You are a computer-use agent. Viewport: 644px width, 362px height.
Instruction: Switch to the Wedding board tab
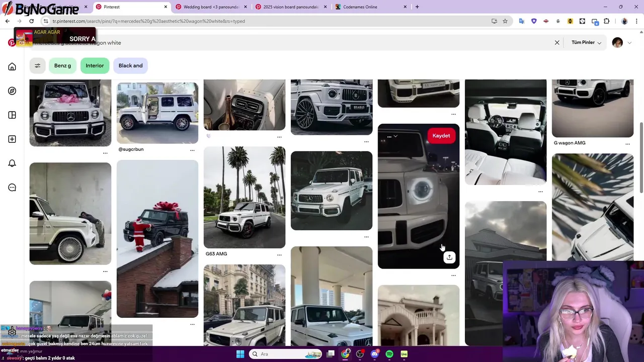tap(211, 7)
